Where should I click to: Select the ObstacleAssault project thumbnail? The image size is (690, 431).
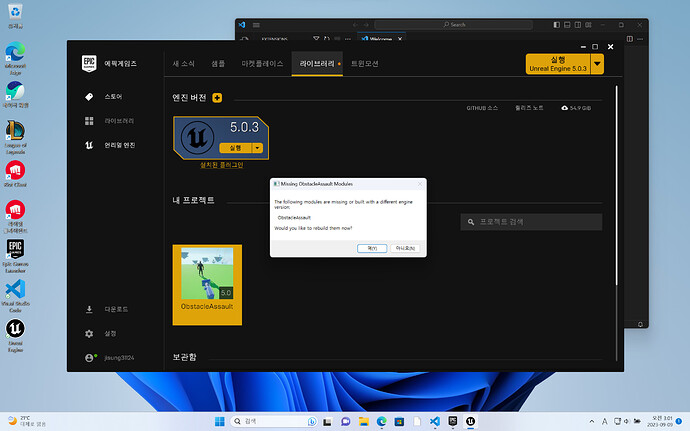(207, 279)
